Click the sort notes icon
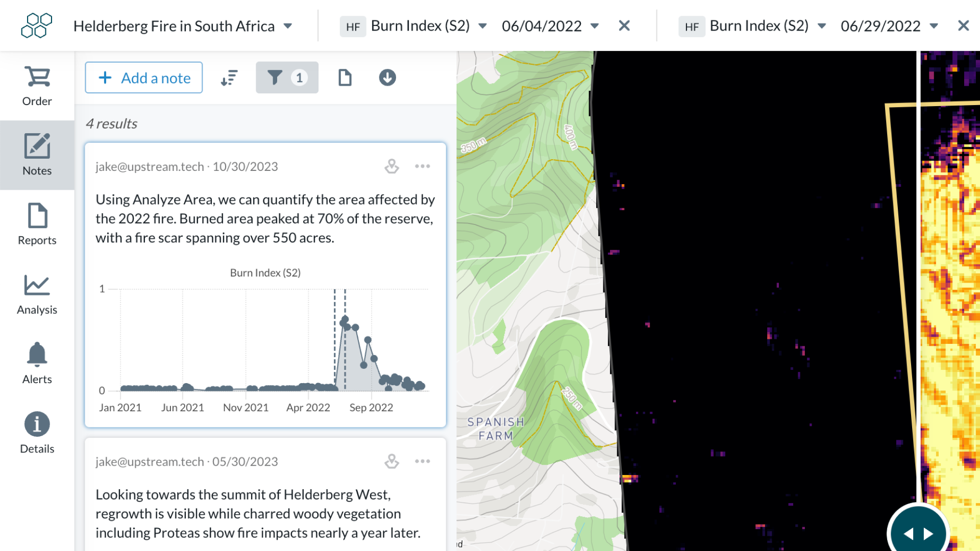Viewport: 980px width, 551px height. coord(229,78)
